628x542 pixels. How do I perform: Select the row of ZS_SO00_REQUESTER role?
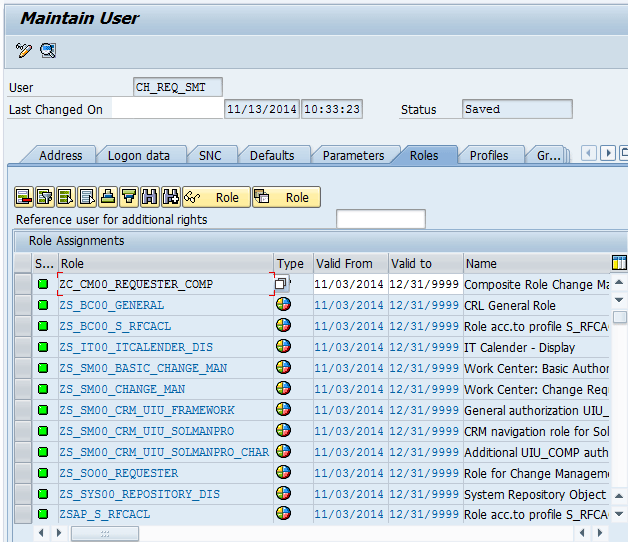coord(25,473)
